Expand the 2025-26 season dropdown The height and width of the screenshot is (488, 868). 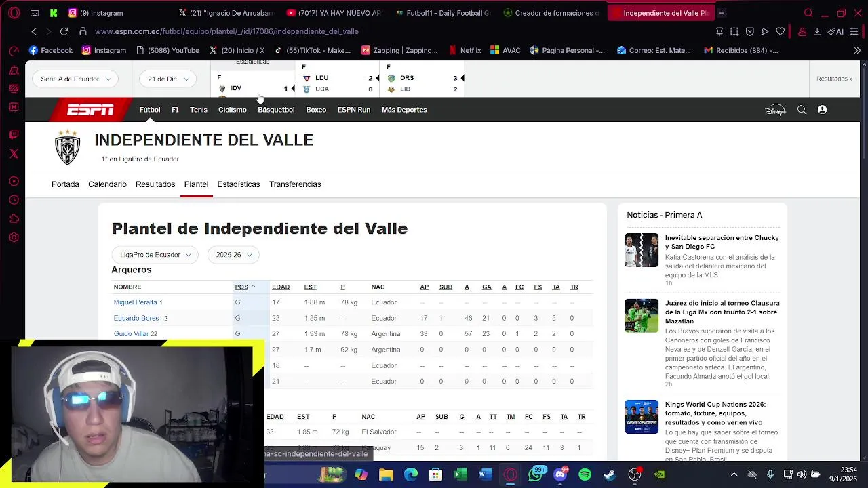tap(233, 255)
